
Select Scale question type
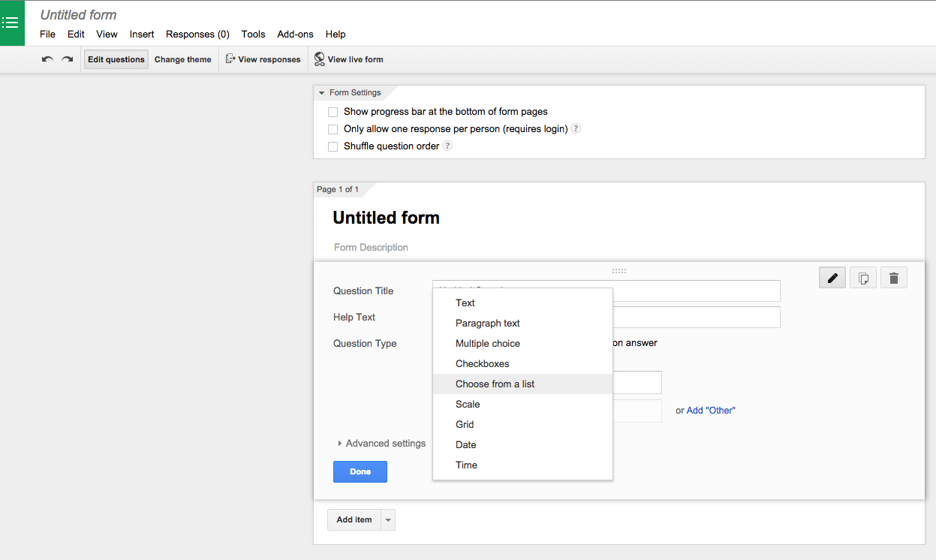(523, 404)
